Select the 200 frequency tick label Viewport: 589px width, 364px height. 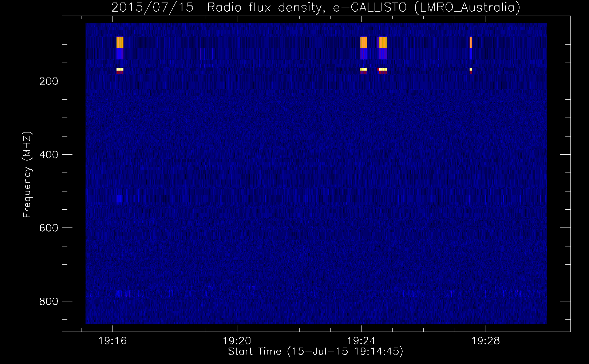pyautogui.click(x=49, y=81)
